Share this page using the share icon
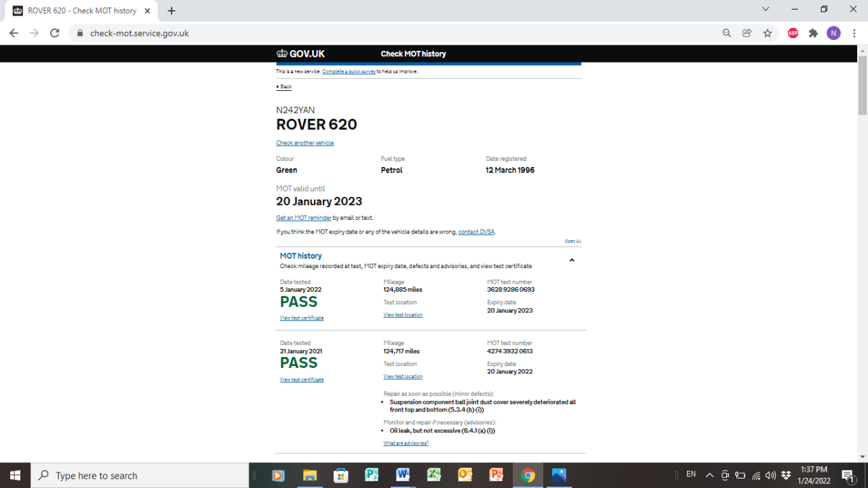Screen dimensions: 868x488 coord(747,33)
